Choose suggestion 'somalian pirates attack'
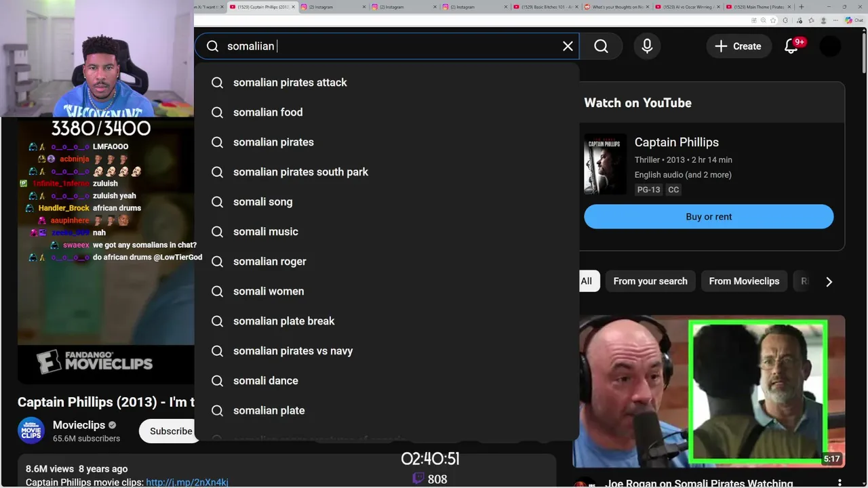868x488 pixels. tap(387, 83)
